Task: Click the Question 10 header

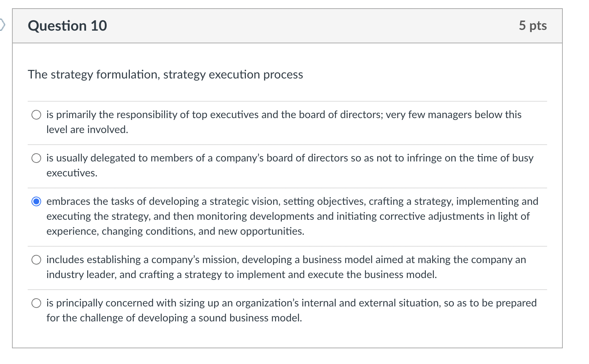Action: point(67,25)
